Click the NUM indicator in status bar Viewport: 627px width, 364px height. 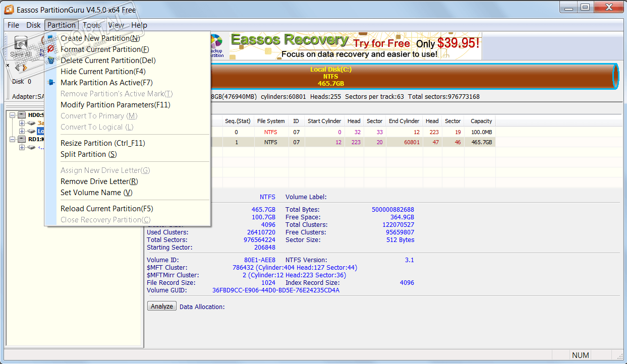point(581,355)
